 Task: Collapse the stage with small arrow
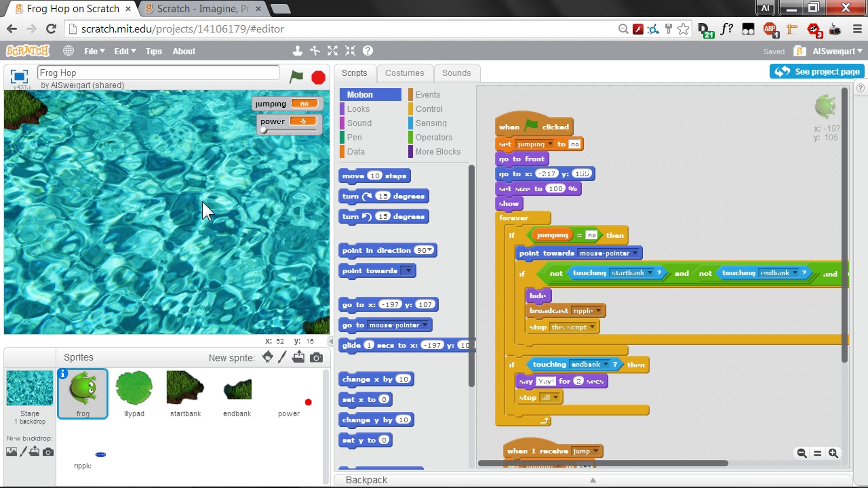pos(331,341)
